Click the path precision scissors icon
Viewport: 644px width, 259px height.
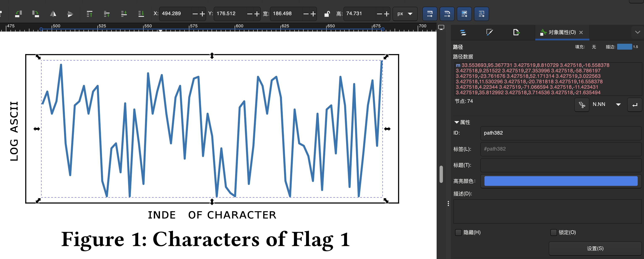tap(582, 104)
